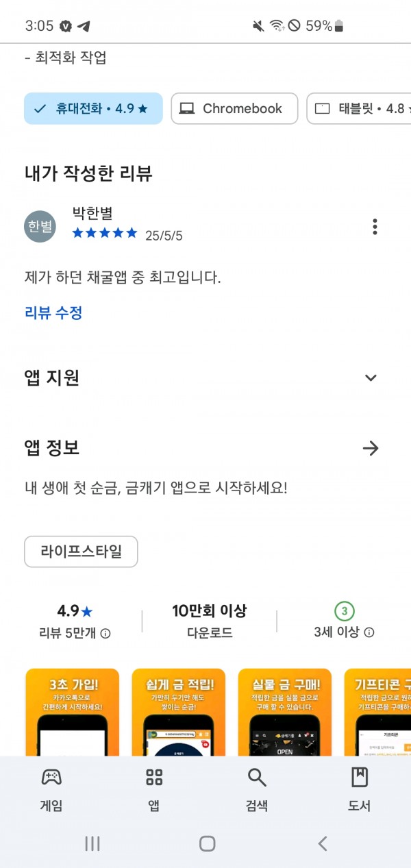411x868 pixels.
Task: Tap the 앱 grid icon in bottom navigation
Action: coord(154,777)
